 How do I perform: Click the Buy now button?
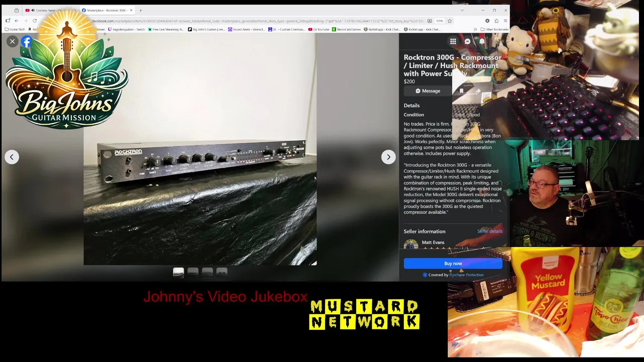[x=453, y=263]
